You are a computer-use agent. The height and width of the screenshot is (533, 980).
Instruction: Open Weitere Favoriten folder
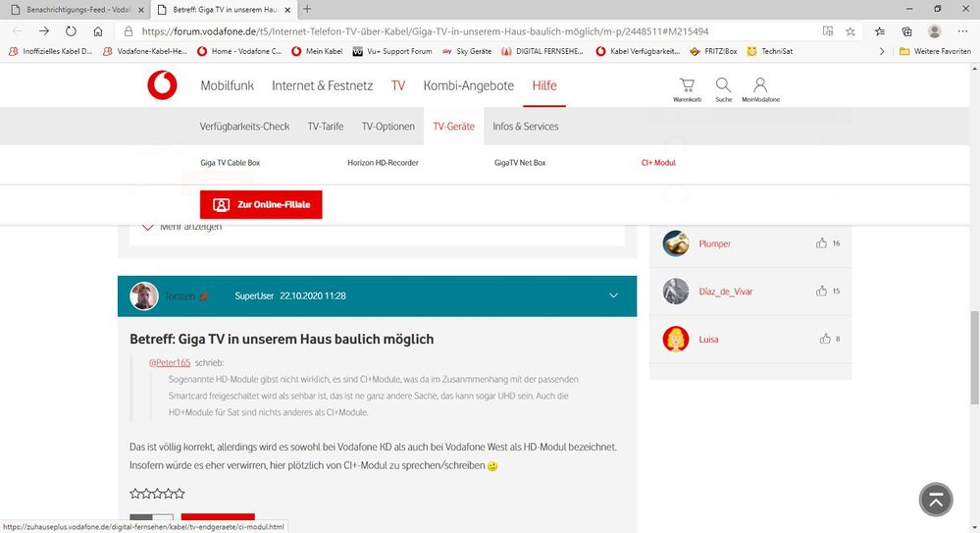pos(935,51)
